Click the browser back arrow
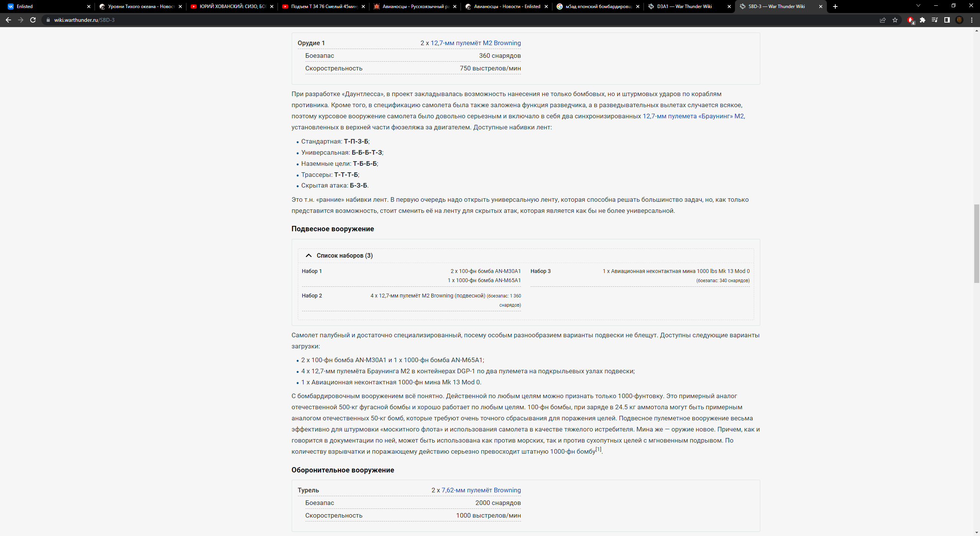Screen dimensions: 980x536 [x=8, y=20]
